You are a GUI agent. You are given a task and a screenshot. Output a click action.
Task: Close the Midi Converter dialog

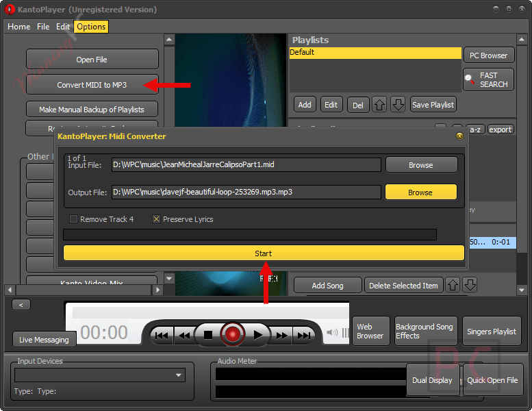pos(459,136)
